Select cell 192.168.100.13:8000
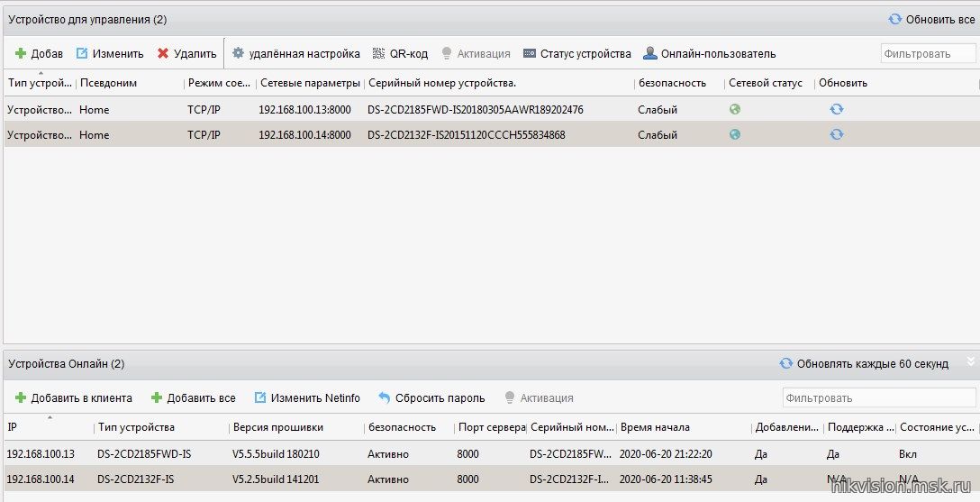Image resolution: width=980 pixels, height=502 pixels. tap(305, 110)
